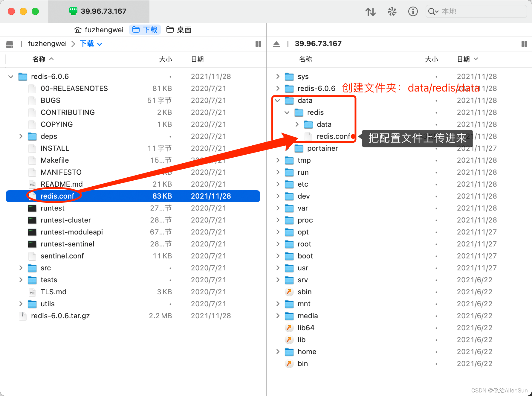This screenshot has height=396, width=532.
Task: Select the INSTALL file icon
Action: click(32, 148)
